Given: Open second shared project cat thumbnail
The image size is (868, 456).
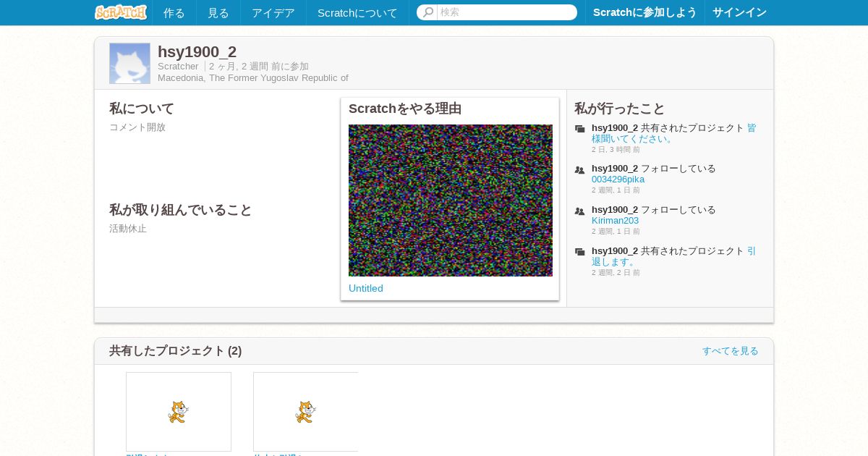Looking at the screenshot, I should (306, 412).
